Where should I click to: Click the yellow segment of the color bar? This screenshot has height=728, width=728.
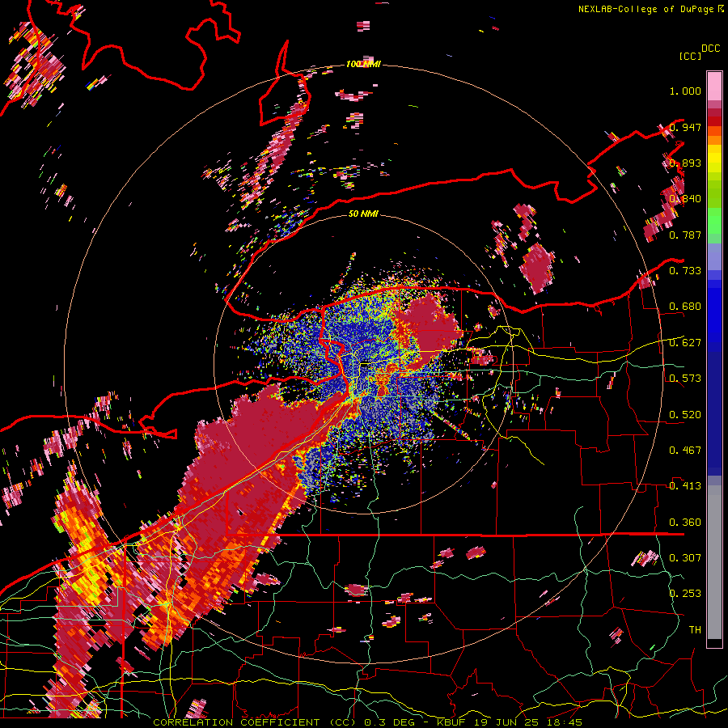[x=714, y=159]
